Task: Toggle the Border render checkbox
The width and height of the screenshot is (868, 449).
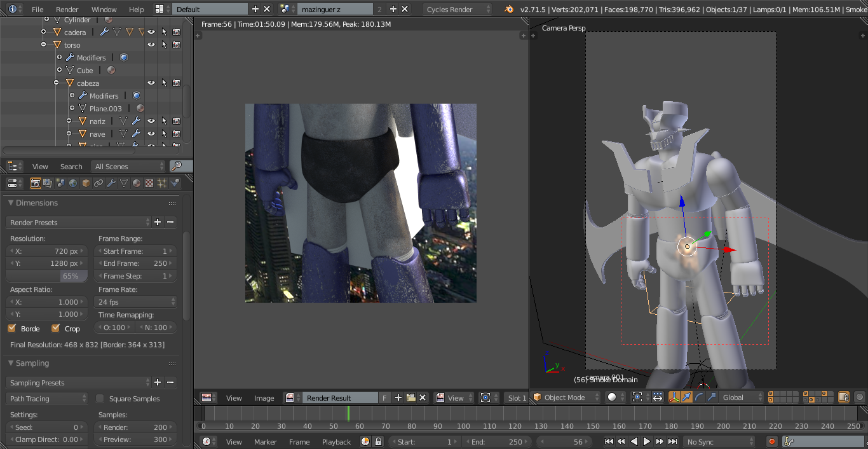Action: [x=11, y=328]
